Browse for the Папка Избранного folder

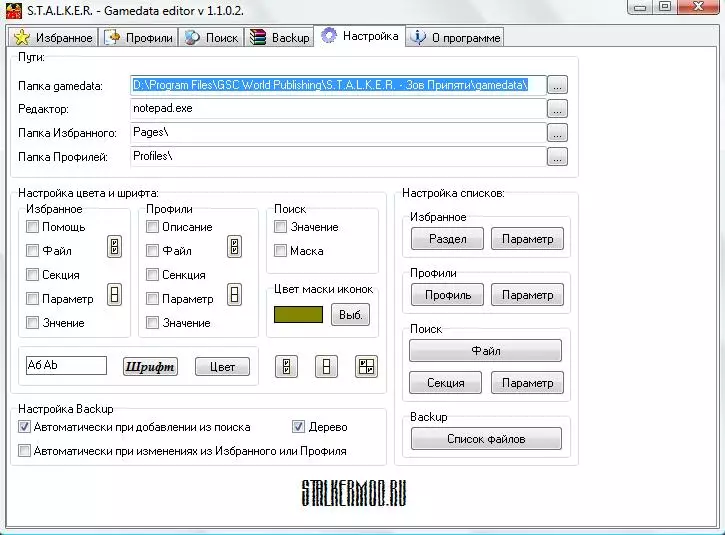pos(557,133)
